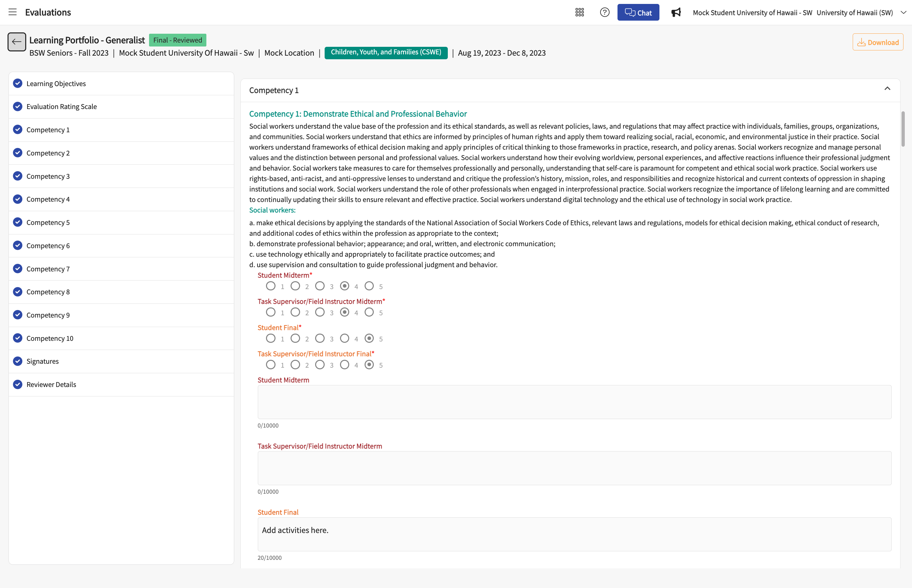
Task: Open Competency 2 in the sidebar
Action: [x=121, y=153]
